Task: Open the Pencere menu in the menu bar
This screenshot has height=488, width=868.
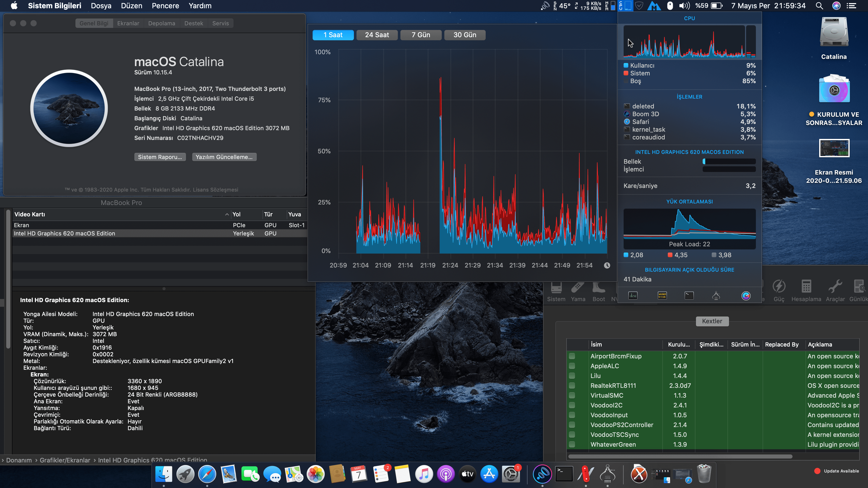Action: click(165, 6)
